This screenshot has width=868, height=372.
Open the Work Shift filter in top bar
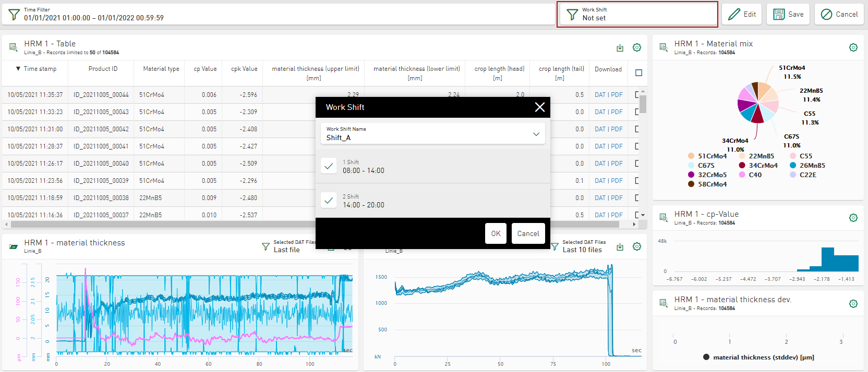click(637, 14)
